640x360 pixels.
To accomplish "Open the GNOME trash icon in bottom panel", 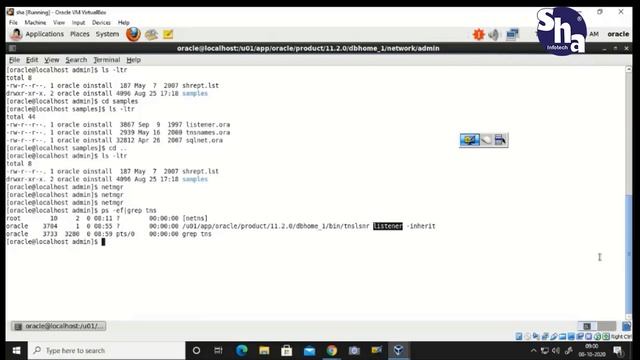I will pos(627,326).
